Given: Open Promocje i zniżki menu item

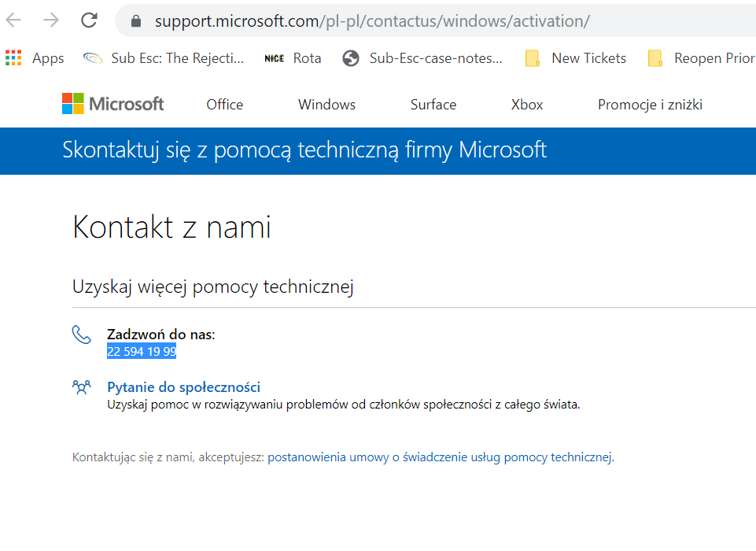Looking at the screenshot, I should point(650,105).
